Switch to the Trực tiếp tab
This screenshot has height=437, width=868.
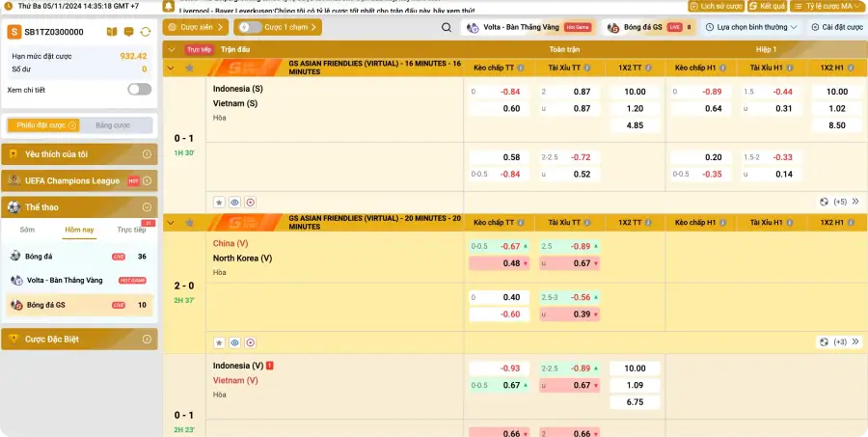click(131, 231)
